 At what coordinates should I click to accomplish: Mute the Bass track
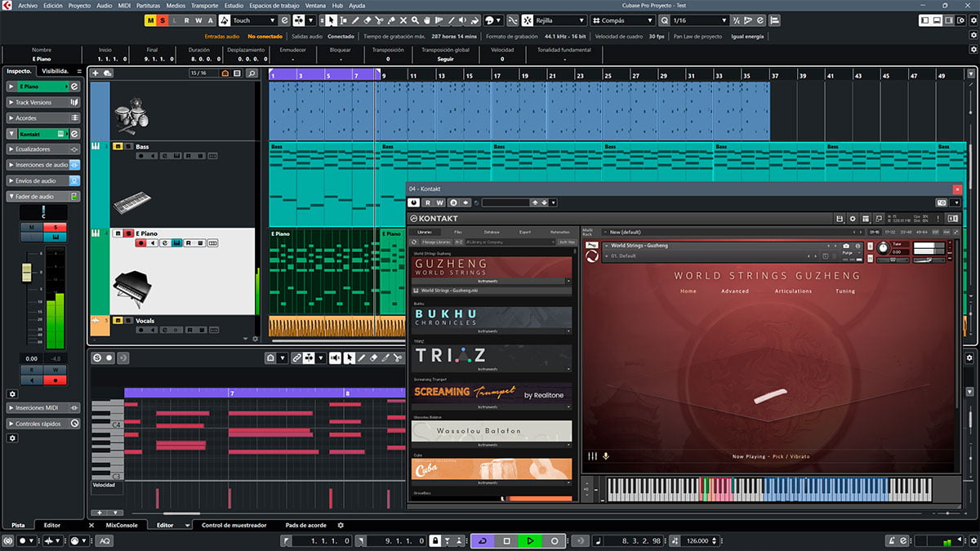click(118, 147)
